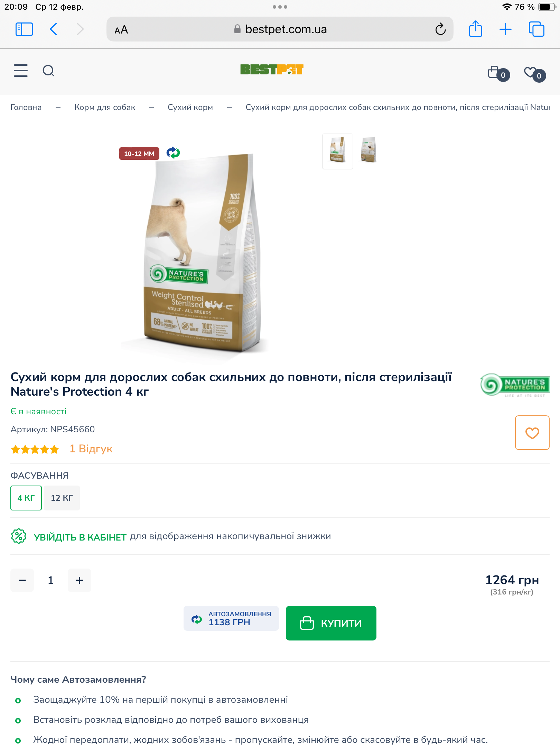Go to Сухий корм breadcrumb

tap(190, 107)
